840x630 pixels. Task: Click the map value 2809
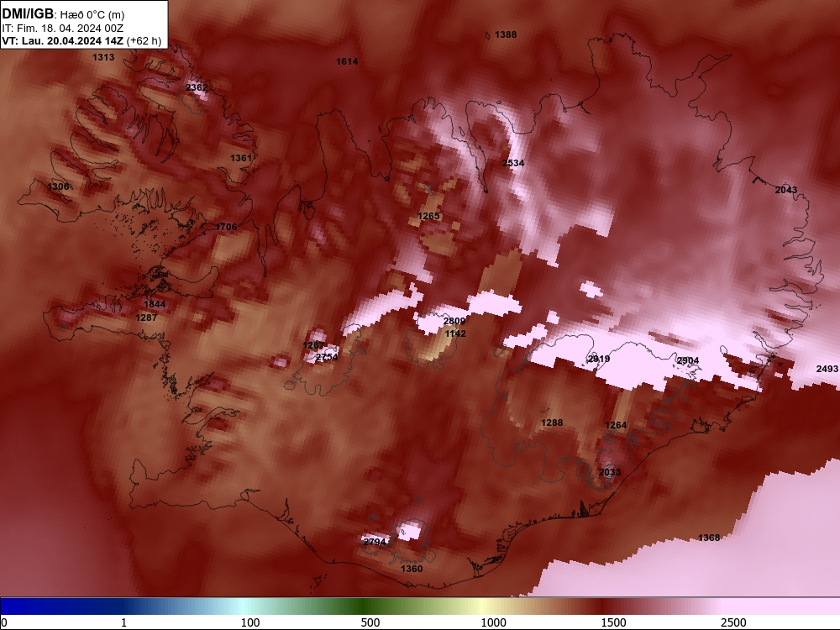454,321
